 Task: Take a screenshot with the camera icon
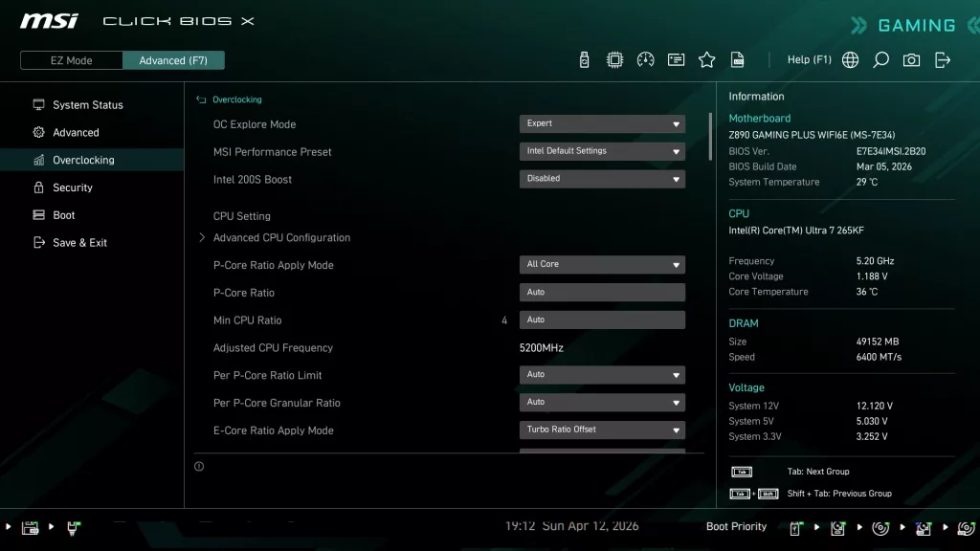[x=911, y=60]
